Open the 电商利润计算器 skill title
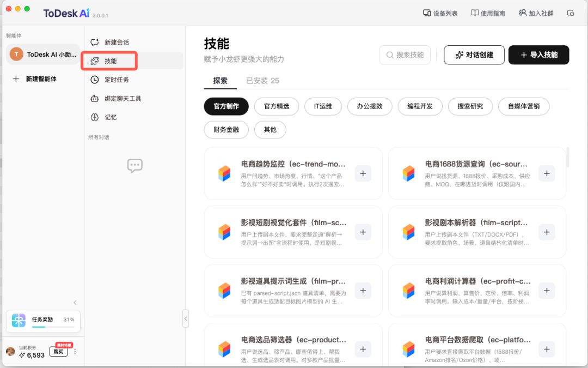Screen dimensions: 588x368 click(478, 281)
